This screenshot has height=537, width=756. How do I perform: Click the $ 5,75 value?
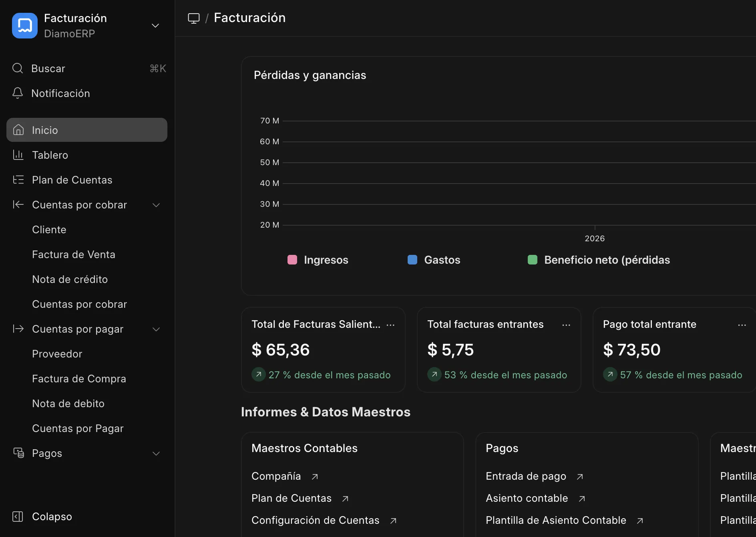(x=450, y=349)
